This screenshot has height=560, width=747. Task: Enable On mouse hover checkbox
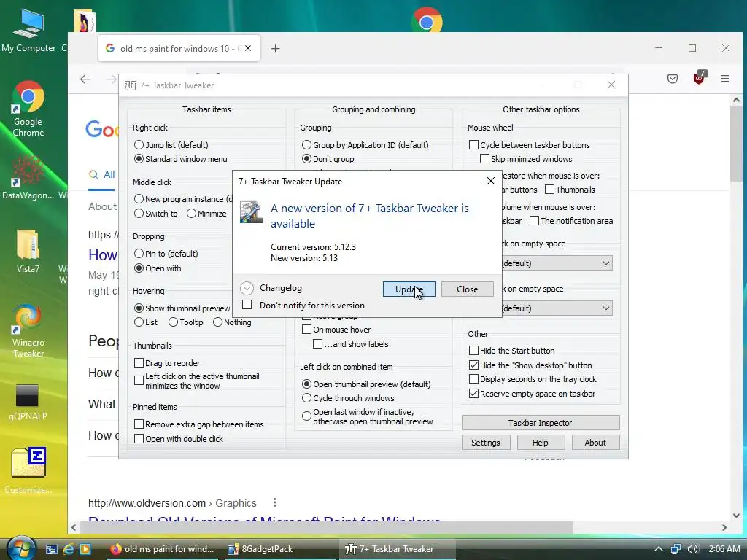[x=306, y=330]
